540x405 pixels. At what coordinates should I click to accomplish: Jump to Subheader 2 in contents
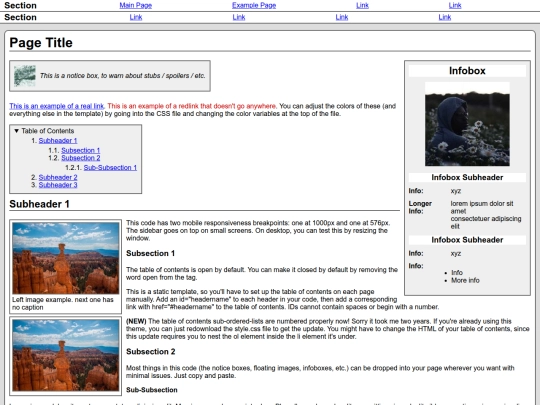click(x=58, y=177)
